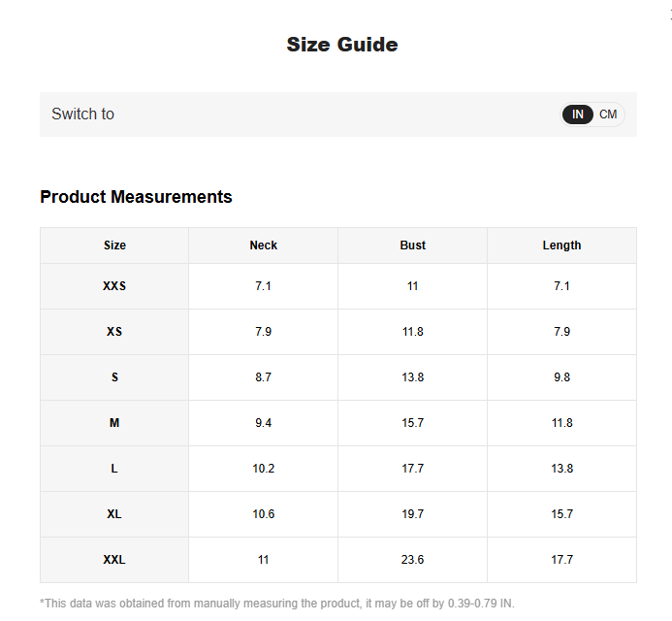
Task: Click the Switch to label
Action: (82, 114)
